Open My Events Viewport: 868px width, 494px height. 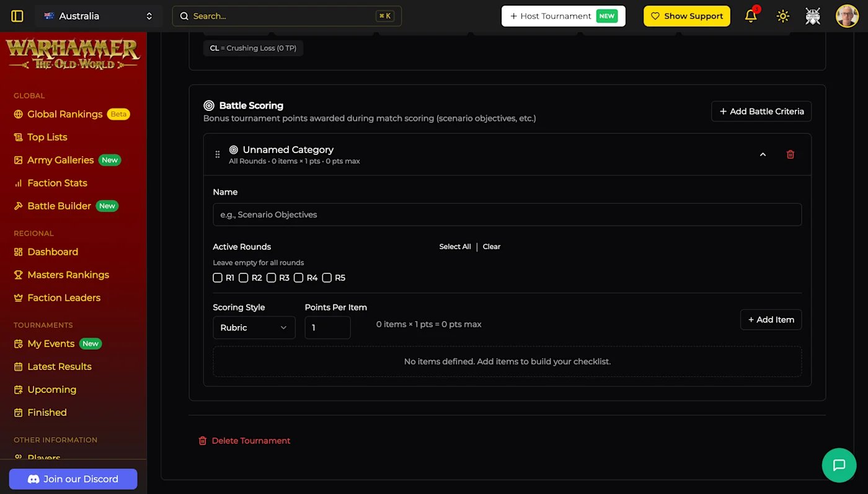pyautogui.click(x=51, y=343)
